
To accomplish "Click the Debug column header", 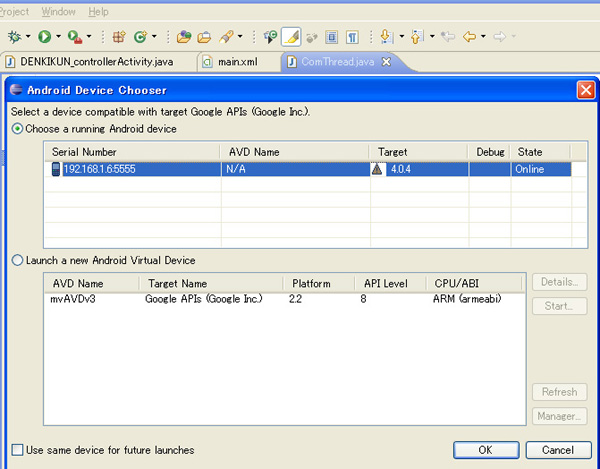I will pyautogui.click(x=489, y=152).
